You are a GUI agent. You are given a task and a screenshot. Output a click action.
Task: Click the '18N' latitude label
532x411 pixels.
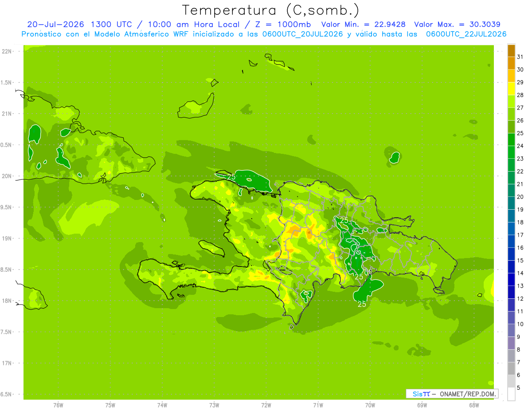point(7,301)
